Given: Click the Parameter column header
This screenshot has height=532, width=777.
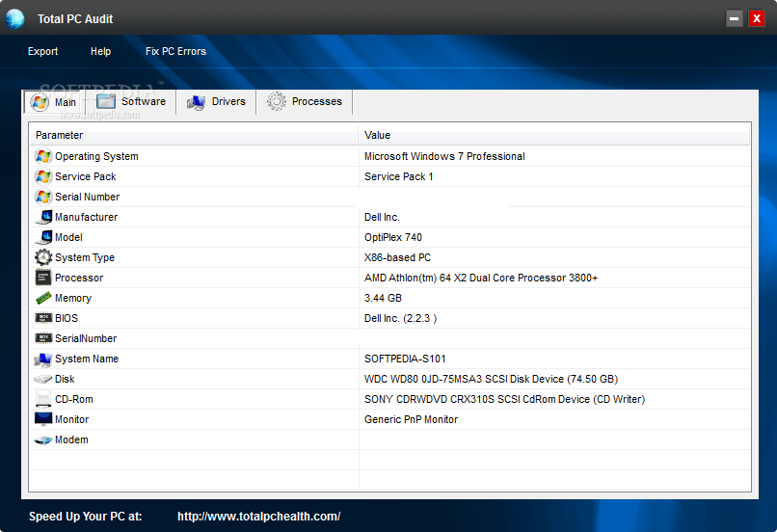Looking at the screenshot, I should pos(194,135).
